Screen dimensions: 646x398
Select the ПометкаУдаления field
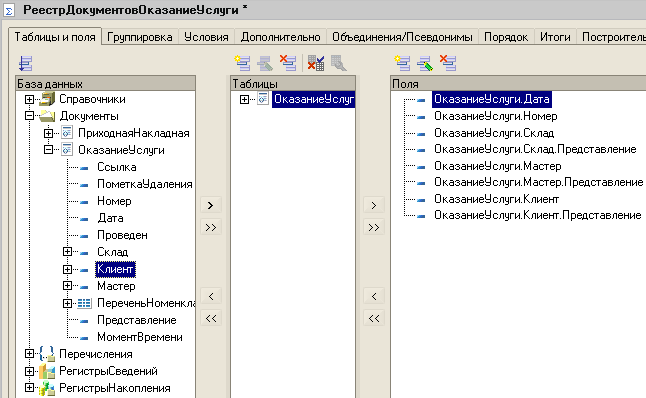tap(145, 184)
